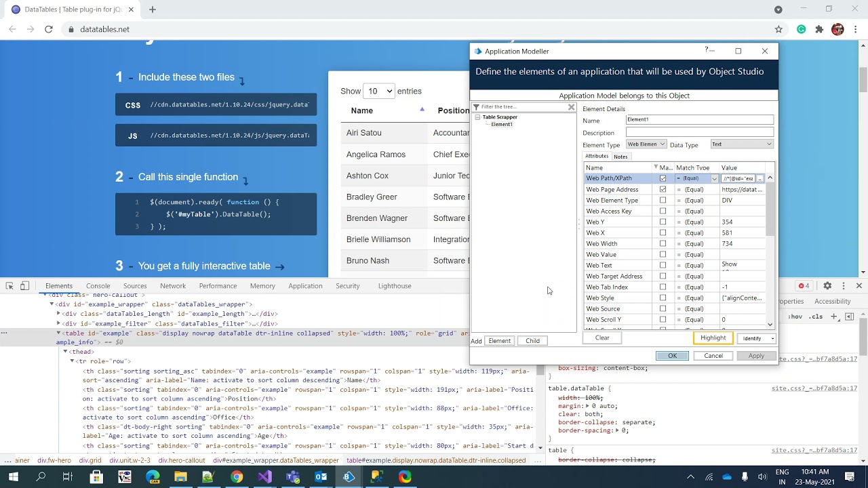Enable Match for Web Y attribute
The image size is (868, 488).
pyautogui.click(x=663, y=222)
